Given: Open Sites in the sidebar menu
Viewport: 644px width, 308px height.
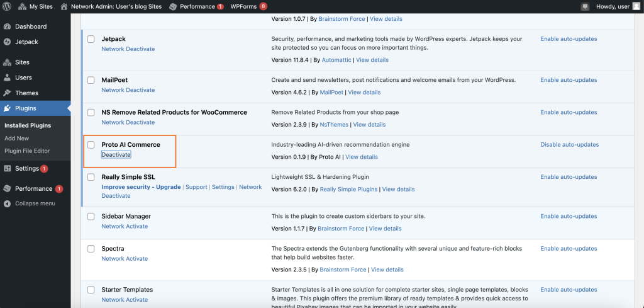Looking at the screenshot, I should coord(22,62).
